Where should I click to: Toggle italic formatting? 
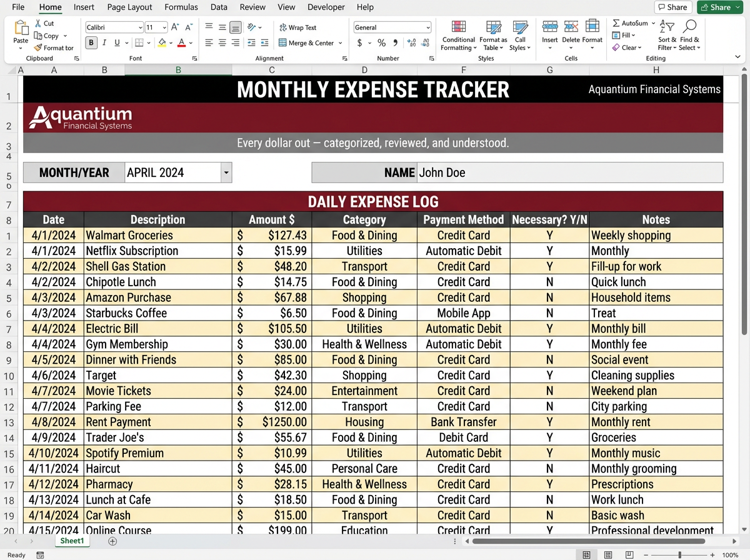pos(104,42)
